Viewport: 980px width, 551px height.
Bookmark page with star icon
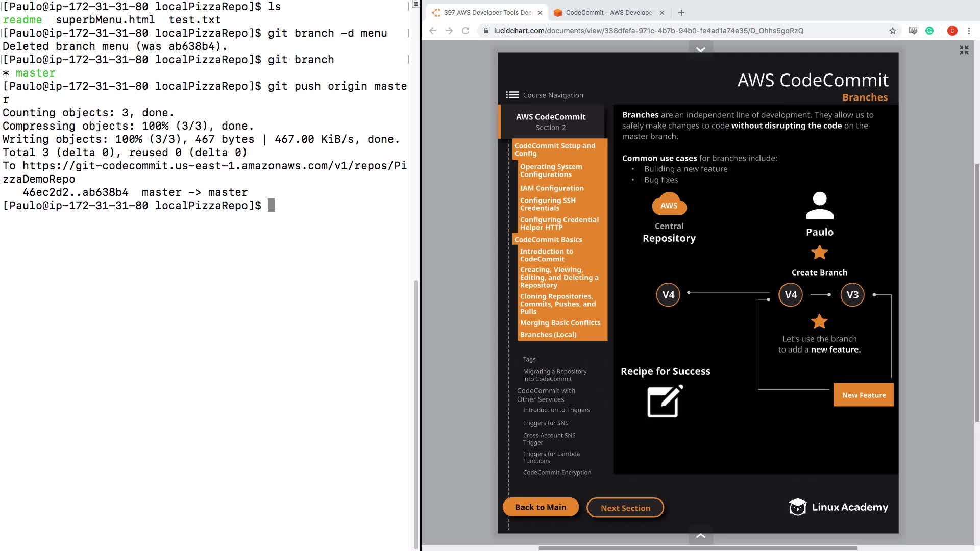click(893, 31)
